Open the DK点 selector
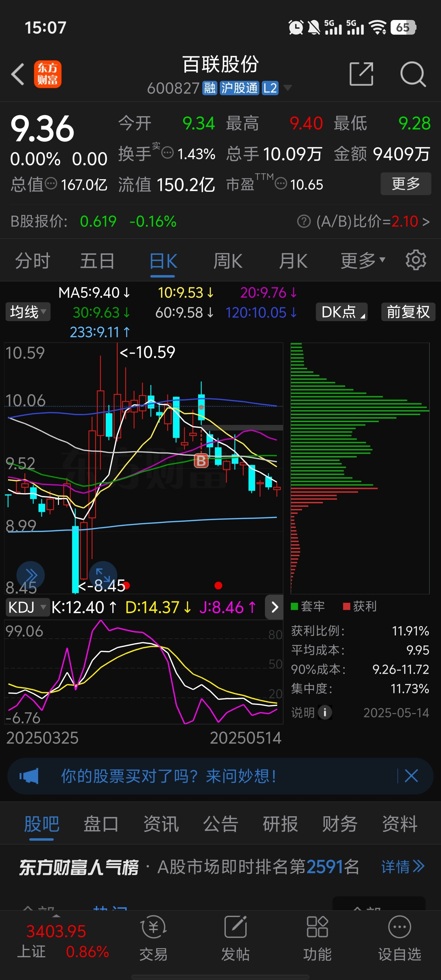Image resolution: width=441 pixels, height=980 pixels. (x=342, y=312)
